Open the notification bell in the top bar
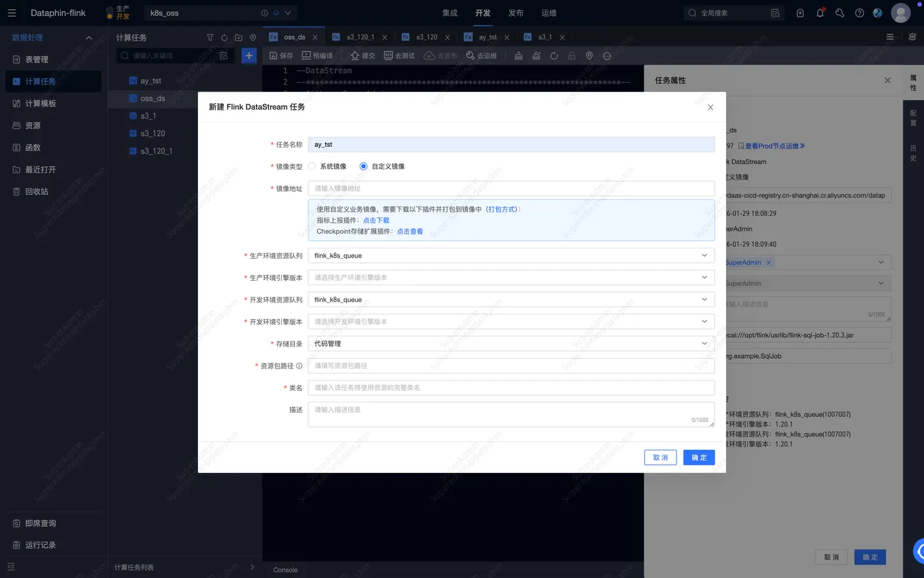 [x=820, y=13]
